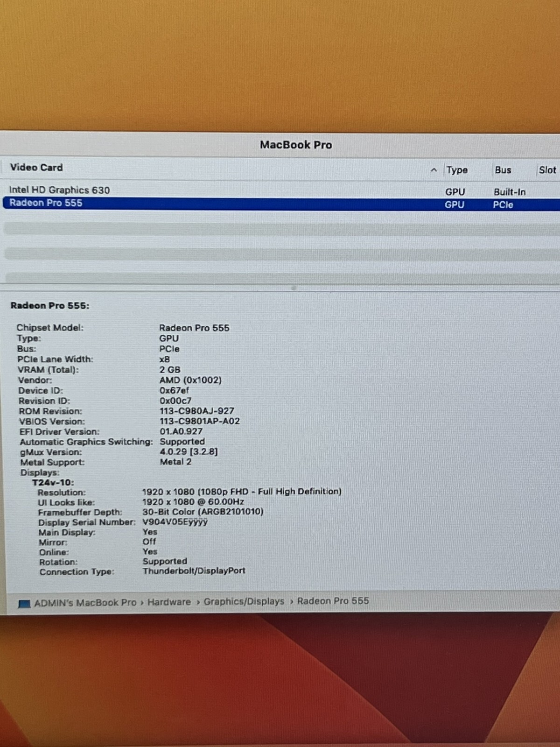The width and height of the screenshot is (560, 747).
Task: Click Radeon Pro 555 in path bar
Action: (333, 601)
